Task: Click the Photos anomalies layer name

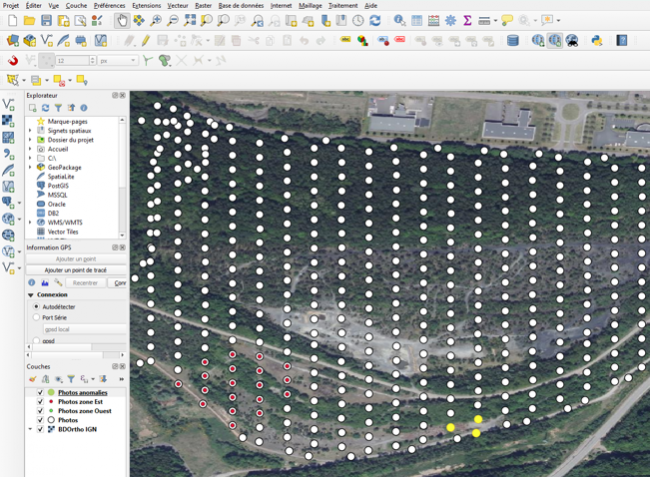Action: (82, 392)
